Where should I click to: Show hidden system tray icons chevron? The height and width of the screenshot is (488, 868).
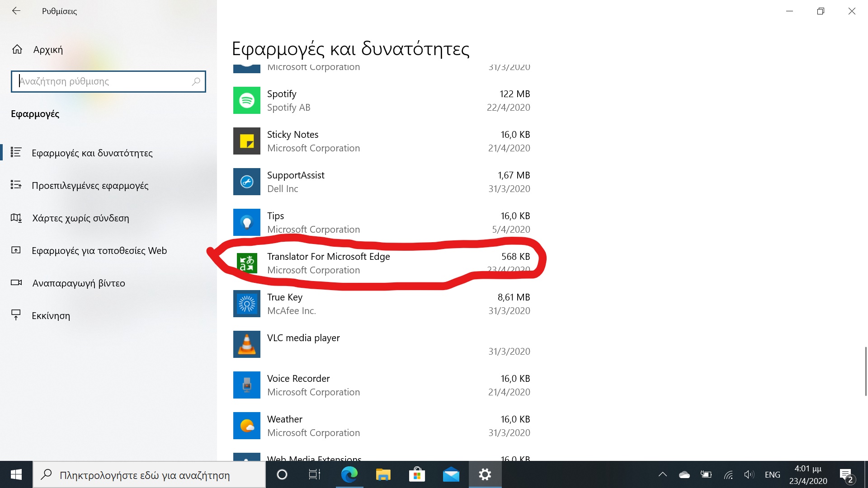point(662,474)
